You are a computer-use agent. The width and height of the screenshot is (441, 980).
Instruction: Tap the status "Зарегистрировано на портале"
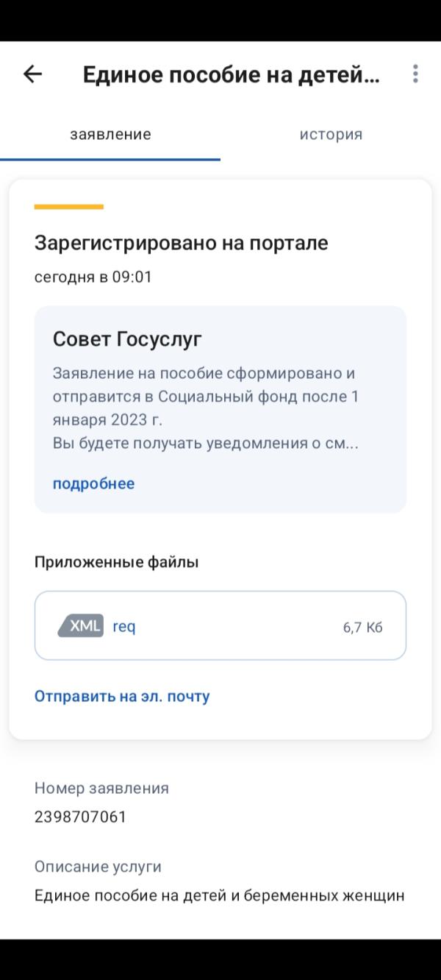pos(183,243)
